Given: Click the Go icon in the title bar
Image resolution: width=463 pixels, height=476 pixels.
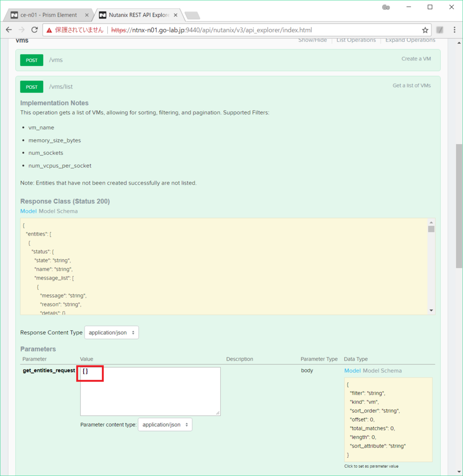Looking at the screenshot, I should click(x=386, y=7).
